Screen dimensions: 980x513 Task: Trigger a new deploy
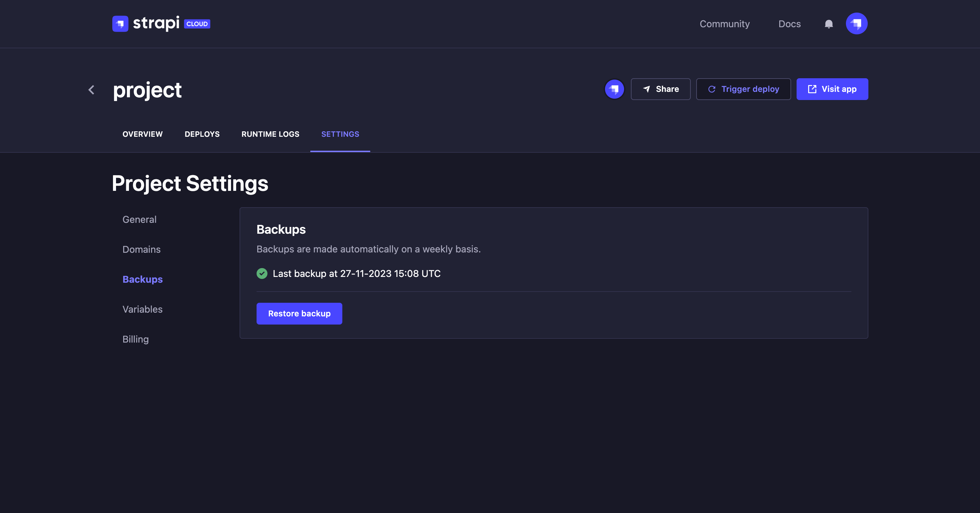[743, 89]
